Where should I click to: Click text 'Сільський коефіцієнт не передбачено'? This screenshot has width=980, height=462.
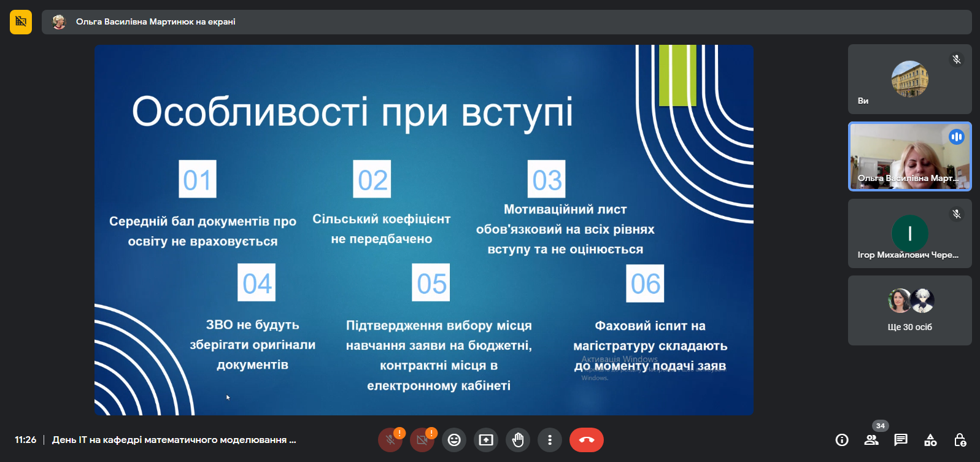(382, 229)
